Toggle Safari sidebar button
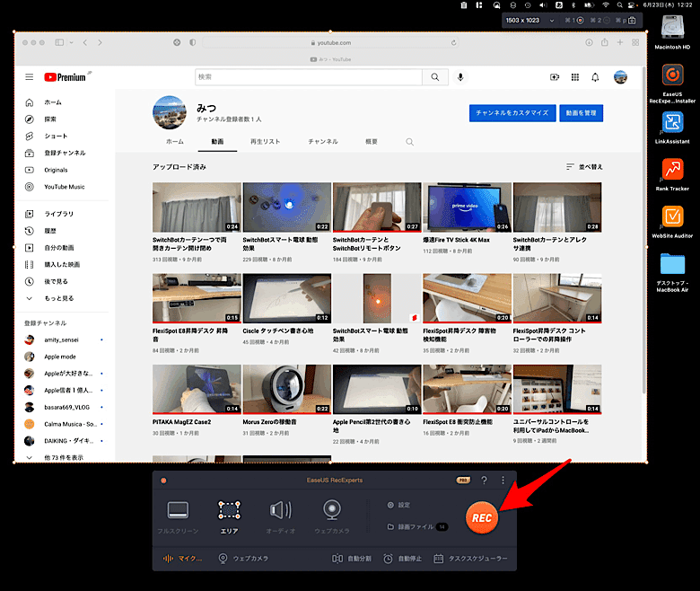700x591 pixels. pos(59,42)
